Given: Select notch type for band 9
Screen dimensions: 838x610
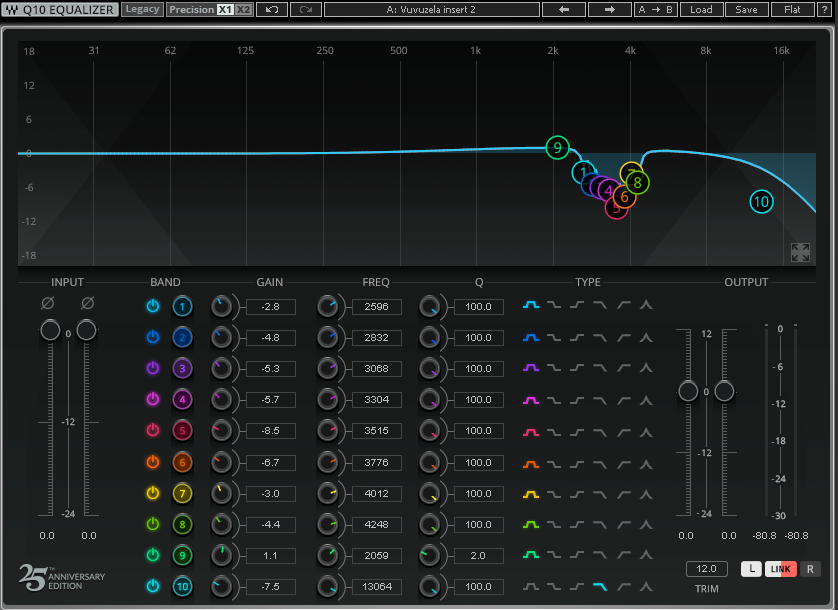Looking at the screenshot, I should coord(646,555).
